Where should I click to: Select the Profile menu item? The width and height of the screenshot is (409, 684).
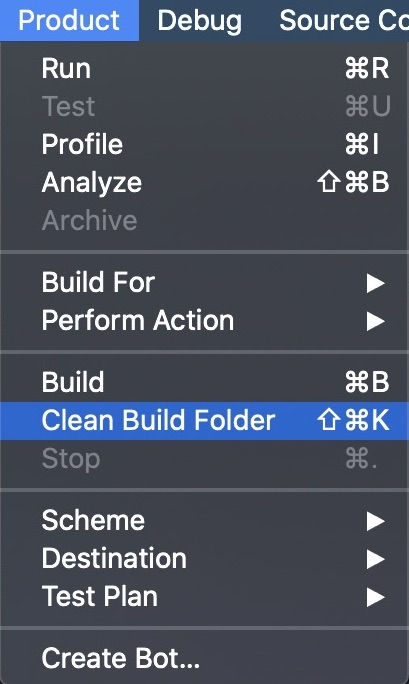[x=204, y=144]
